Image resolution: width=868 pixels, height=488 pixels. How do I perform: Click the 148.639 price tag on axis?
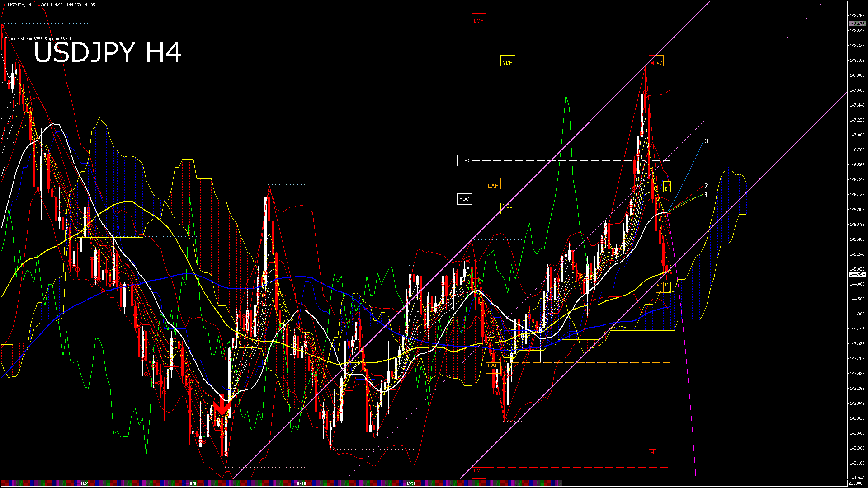point(857,24)
